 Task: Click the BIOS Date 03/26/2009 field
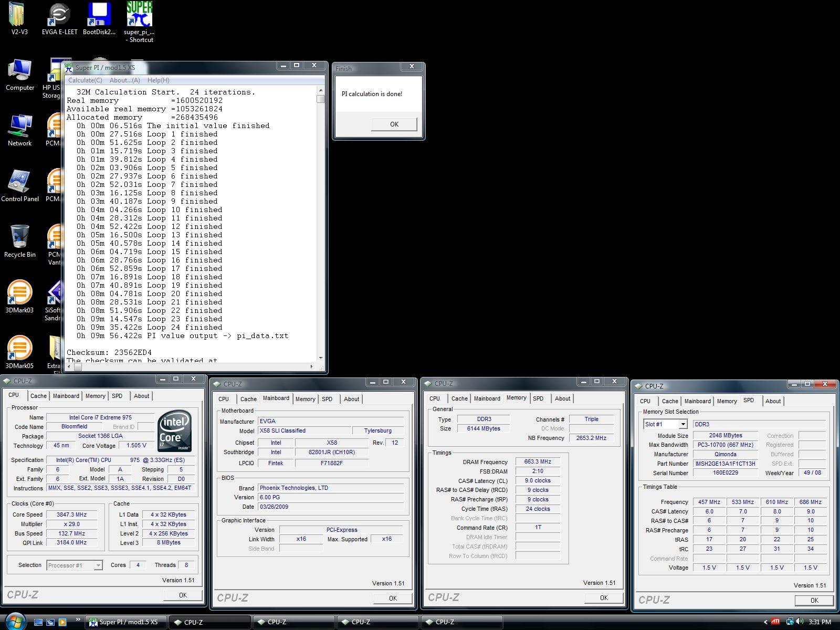[331, 507]
